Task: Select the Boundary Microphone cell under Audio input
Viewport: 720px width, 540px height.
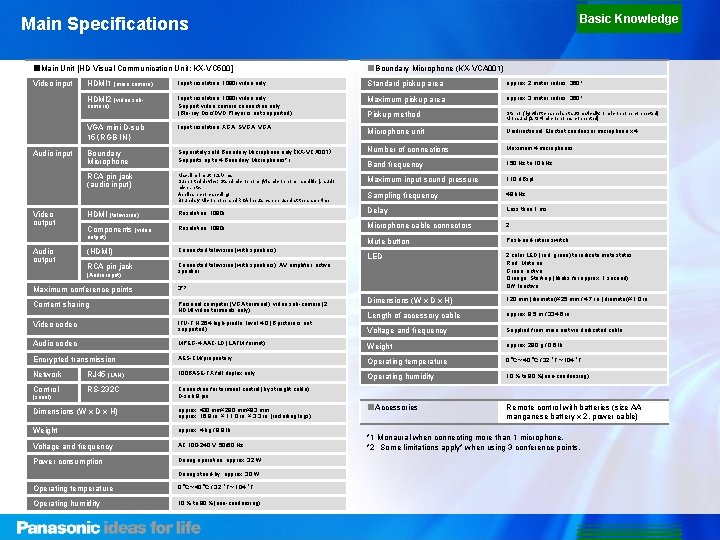Action: tap(125, 158)
